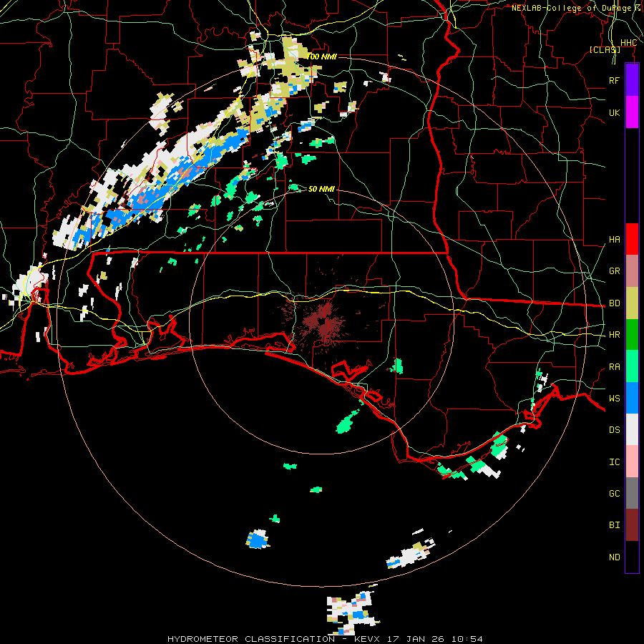This screenshot has height=644, width=644.
Task: Click the BI legend label text
Action: pyautogui.click(x=614, y=525)
